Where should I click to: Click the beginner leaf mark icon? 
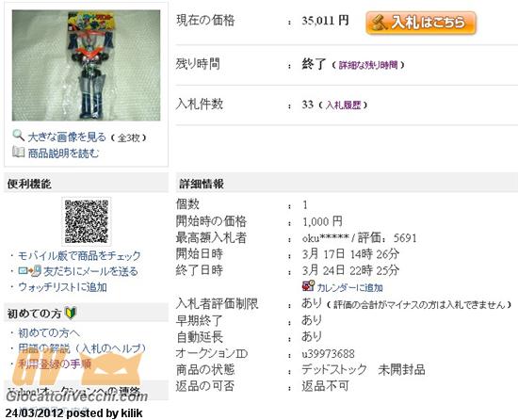click(71, 313)
